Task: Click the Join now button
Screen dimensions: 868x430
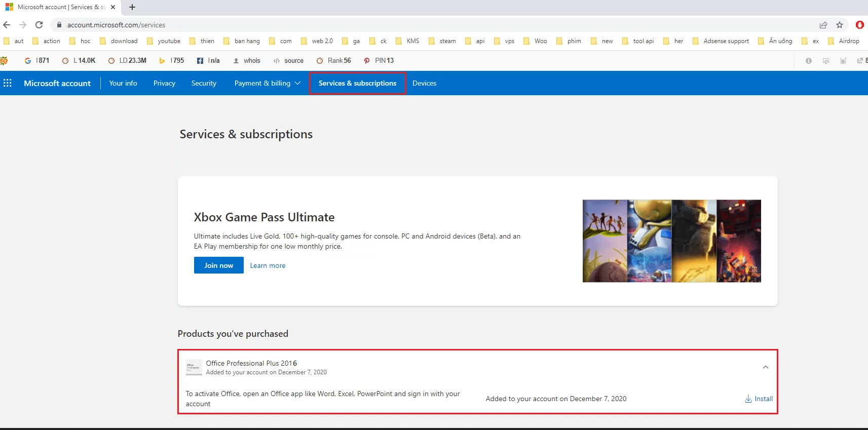Action: click(219, 265)
